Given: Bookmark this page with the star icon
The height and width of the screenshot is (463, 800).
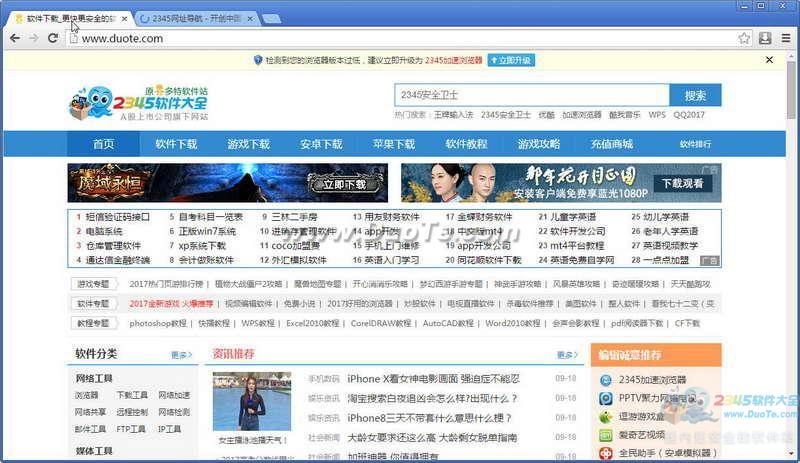Looking at the screenshot, I should 744,38.
